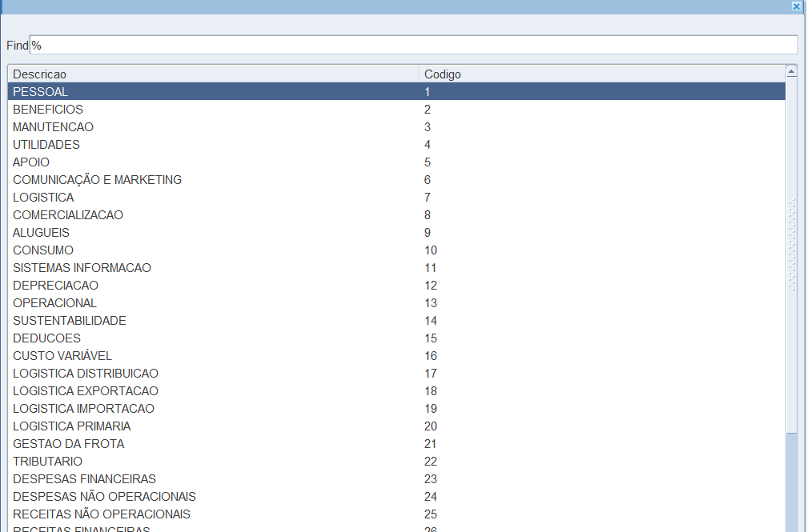Select the SISTEMAS INFORMACAO row

(396, 267)
